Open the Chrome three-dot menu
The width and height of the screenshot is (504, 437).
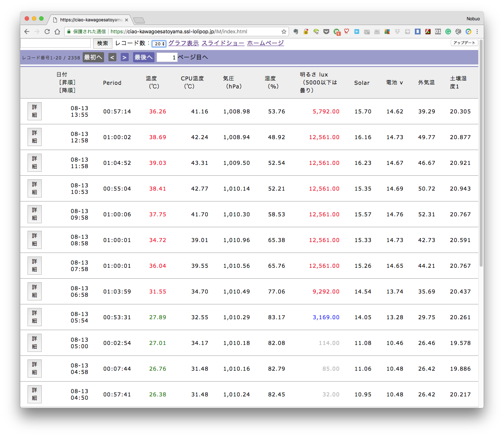477,32
